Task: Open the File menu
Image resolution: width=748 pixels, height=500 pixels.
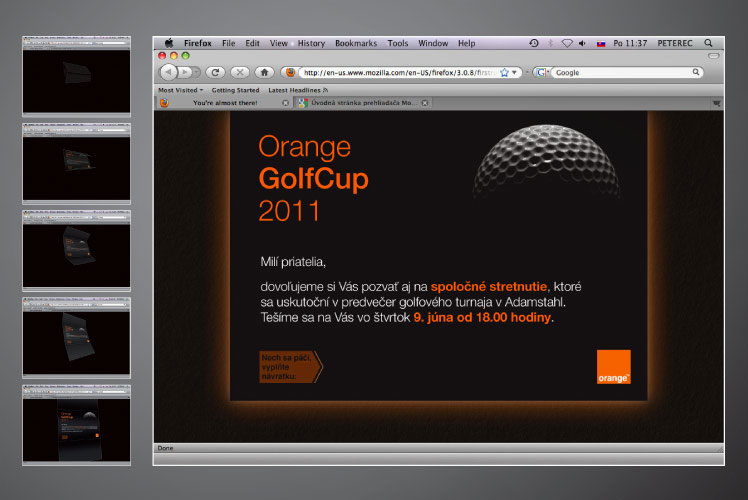Action: tap(229, 43)
